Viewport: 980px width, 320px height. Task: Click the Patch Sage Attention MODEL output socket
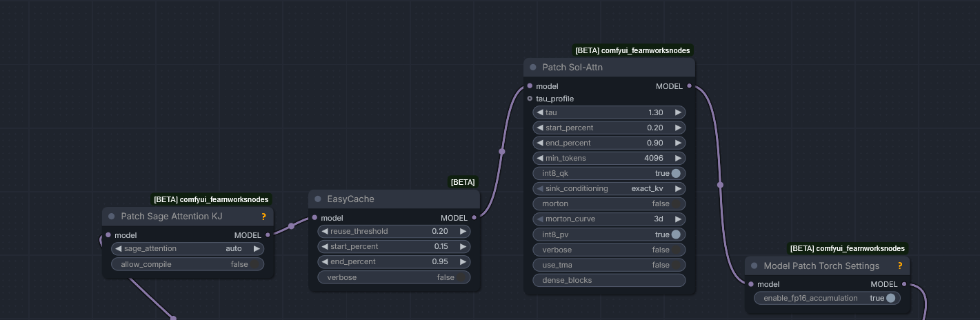pos(268,235)
